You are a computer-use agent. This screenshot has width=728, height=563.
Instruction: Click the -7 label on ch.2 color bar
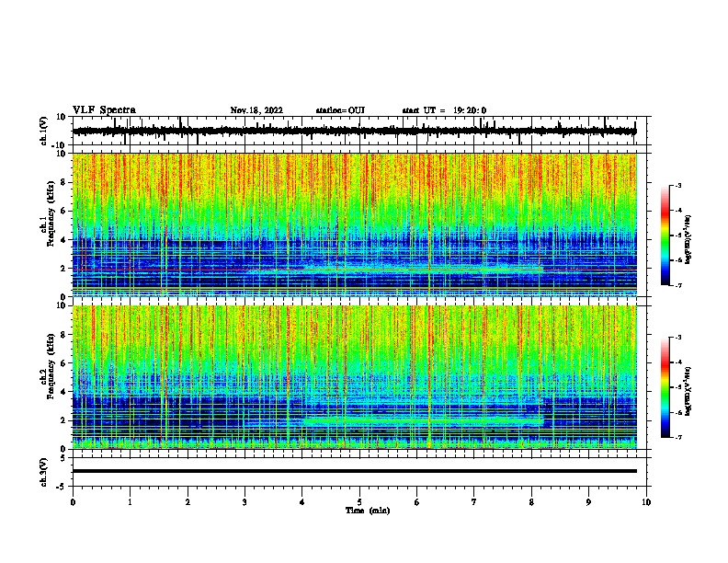tap(677, 437)
